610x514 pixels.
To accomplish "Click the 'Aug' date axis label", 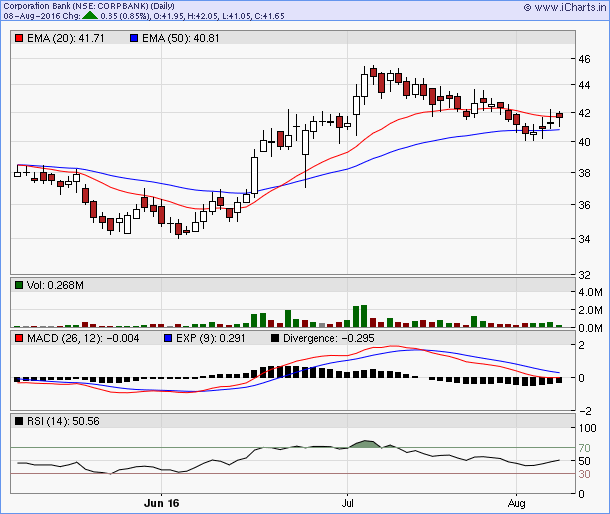I will 517,503.
